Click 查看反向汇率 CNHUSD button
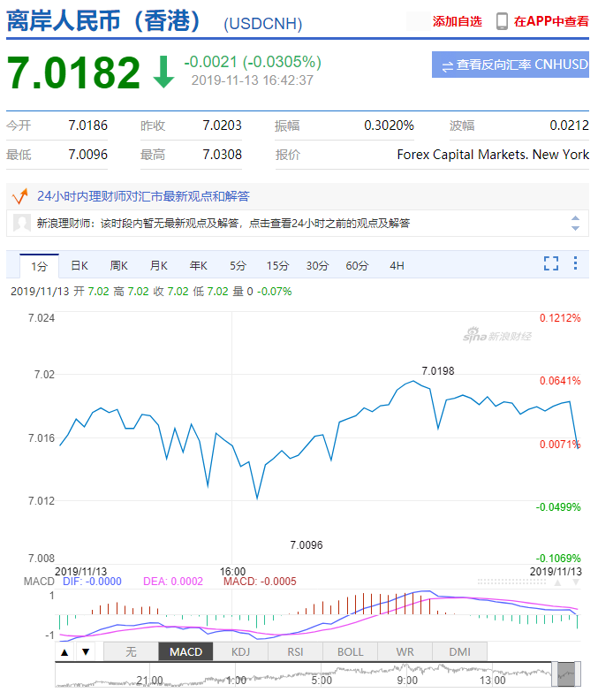 click(x=511, y=65)
